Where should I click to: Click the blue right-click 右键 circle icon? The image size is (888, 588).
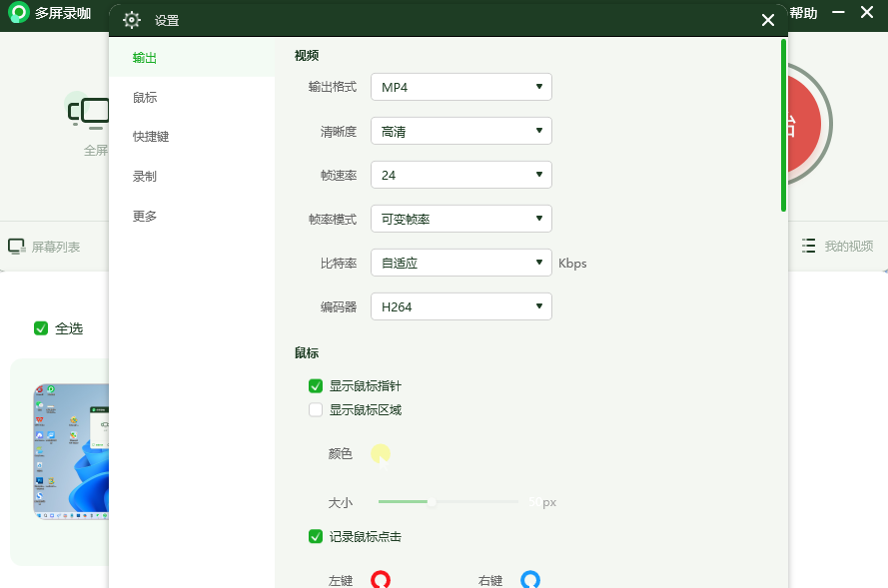(529, 579)
